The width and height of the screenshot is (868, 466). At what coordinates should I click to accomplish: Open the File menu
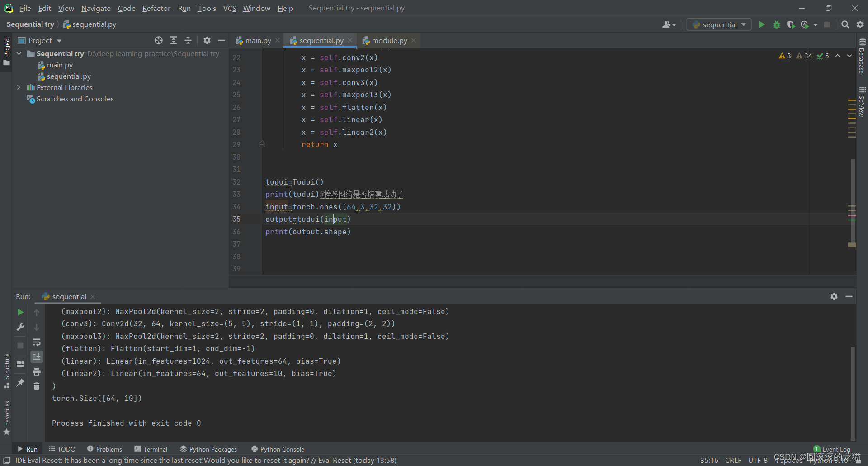(25, 8)
